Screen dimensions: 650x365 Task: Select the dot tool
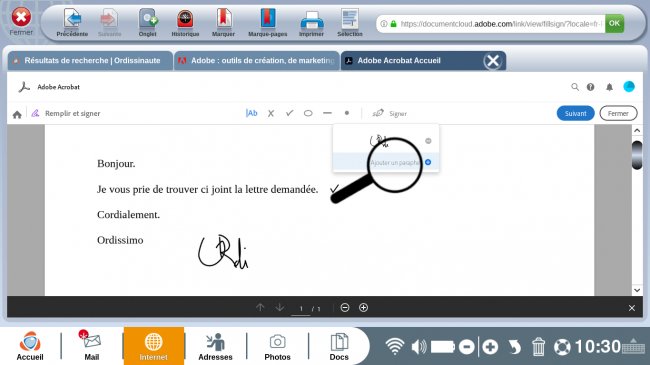[347, 113]
